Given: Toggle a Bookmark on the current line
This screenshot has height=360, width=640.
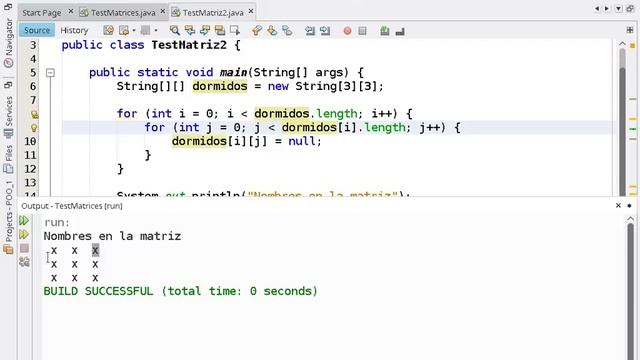Looking at the screenshot, I should [287, 30].
